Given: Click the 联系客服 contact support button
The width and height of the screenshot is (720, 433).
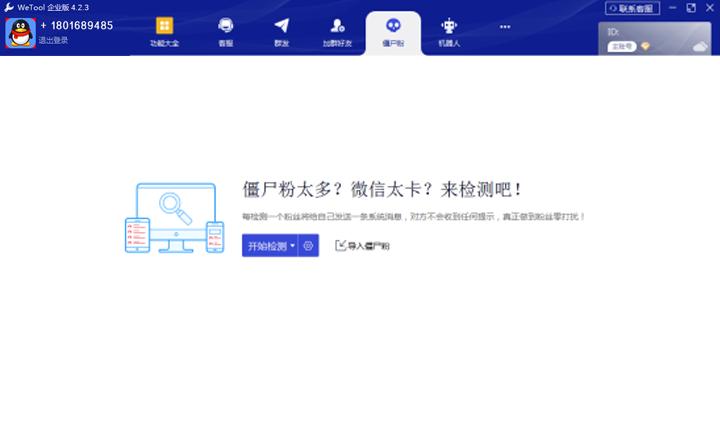Looking at the screenshot, I should [x=632, y=8].
